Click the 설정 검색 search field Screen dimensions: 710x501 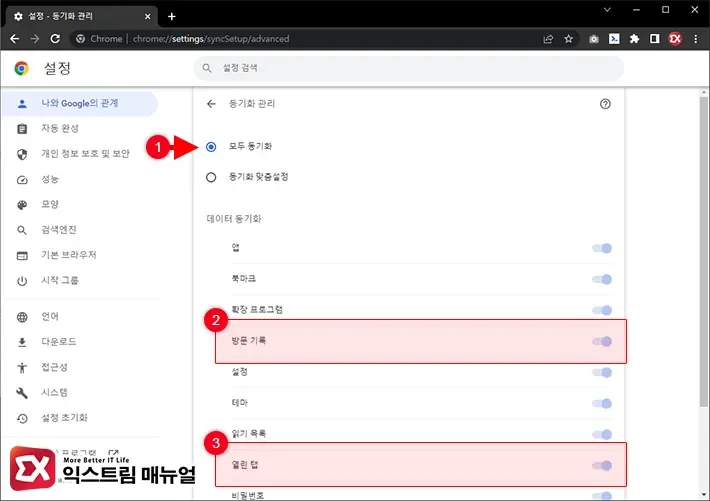tap(409, 68)
